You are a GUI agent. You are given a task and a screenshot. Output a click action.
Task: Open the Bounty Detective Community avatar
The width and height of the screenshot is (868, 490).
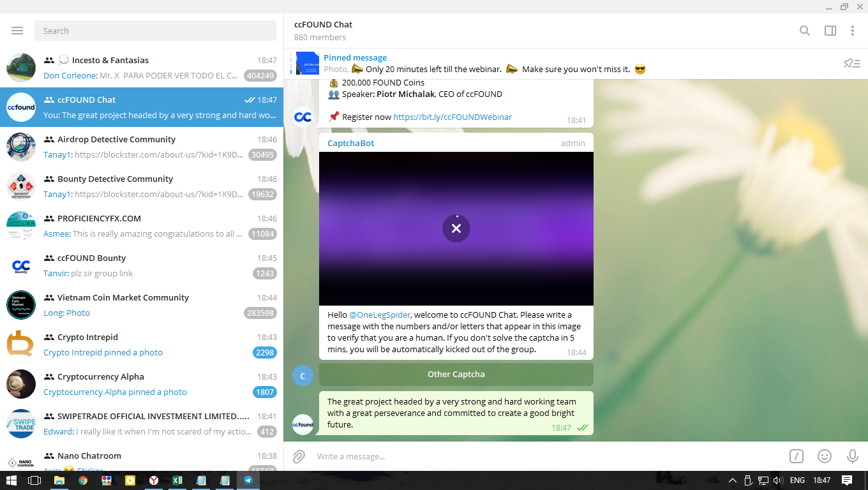pyautogui.click(x=21, y=187)
